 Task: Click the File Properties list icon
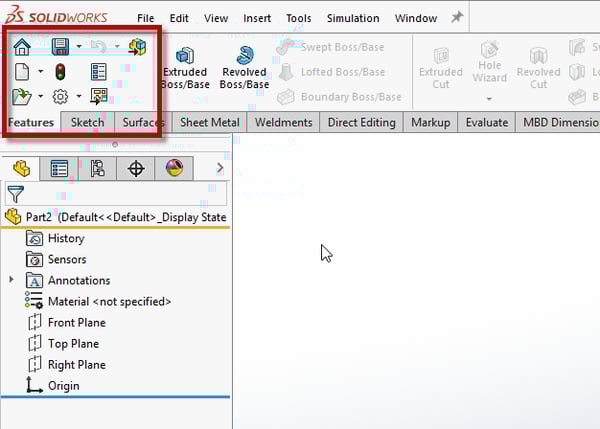pos(98,72)
